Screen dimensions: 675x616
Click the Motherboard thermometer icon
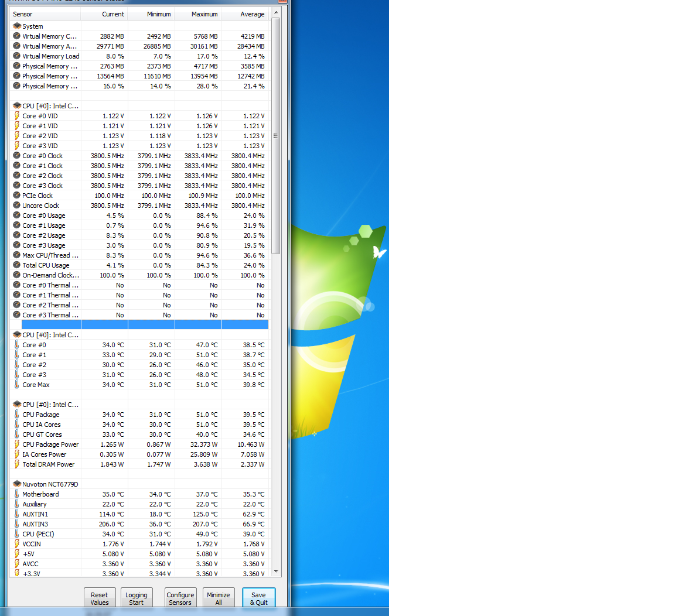(17, 494)
